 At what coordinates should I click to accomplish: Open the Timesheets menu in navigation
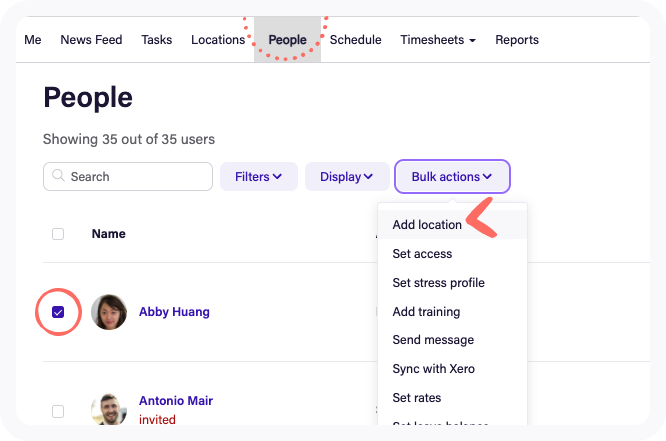(x=437, y=40)
